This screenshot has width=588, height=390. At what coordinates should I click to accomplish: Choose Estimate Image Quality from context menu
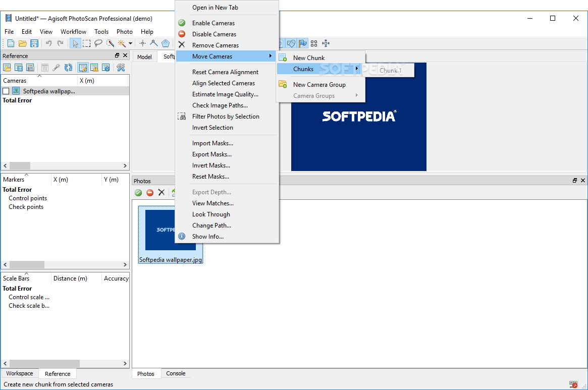pos(225,94)
